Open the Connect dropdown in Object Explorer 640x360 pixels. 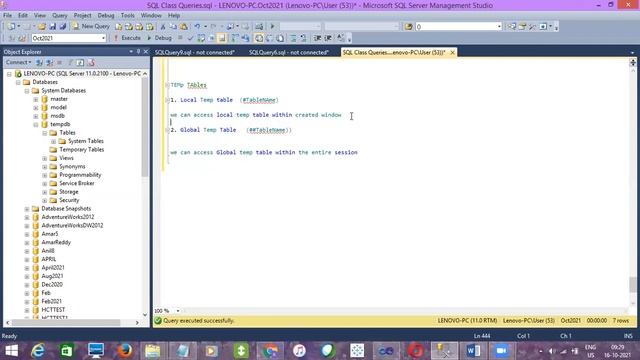pyautogui.click(x=18, y=62)
